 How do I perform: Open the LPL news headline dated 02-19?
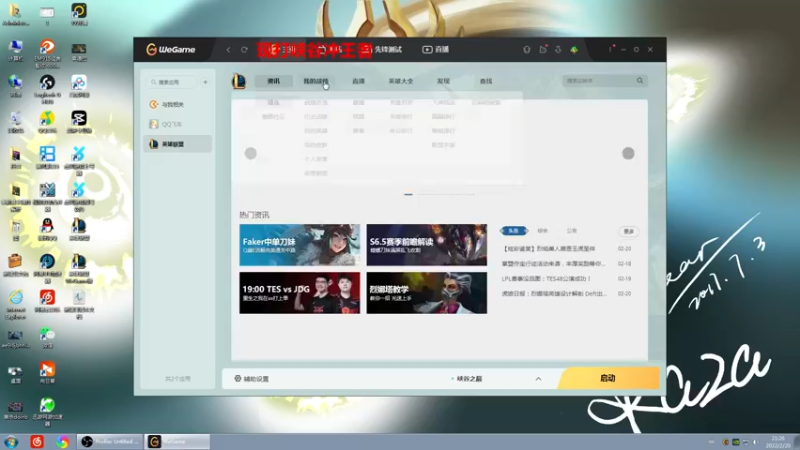(x=546, y=279)
